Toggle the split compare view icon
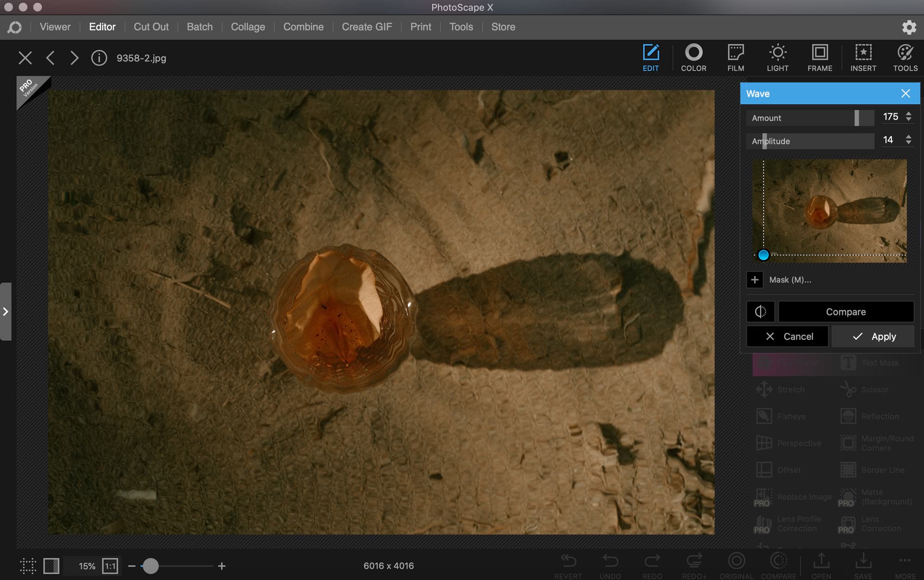This screenshot has height=580, width=924. (x=760, y=312)
